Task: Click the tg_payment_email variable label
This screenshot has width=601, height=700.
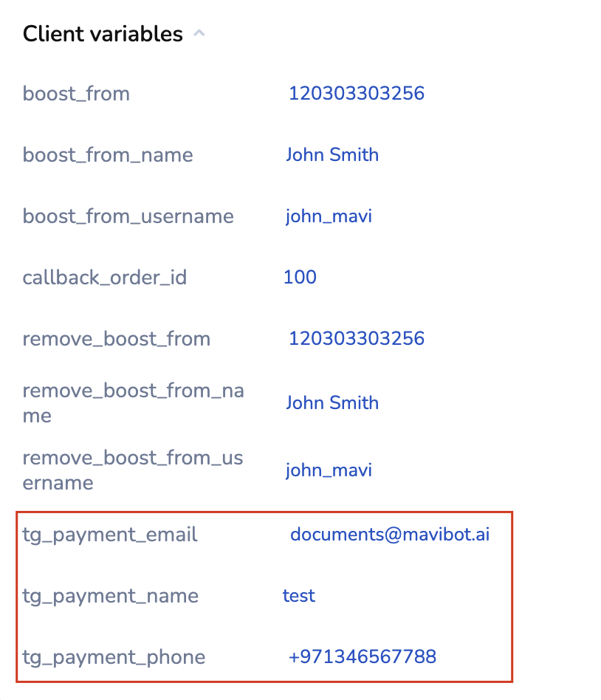Action: (x=110, y=535)
